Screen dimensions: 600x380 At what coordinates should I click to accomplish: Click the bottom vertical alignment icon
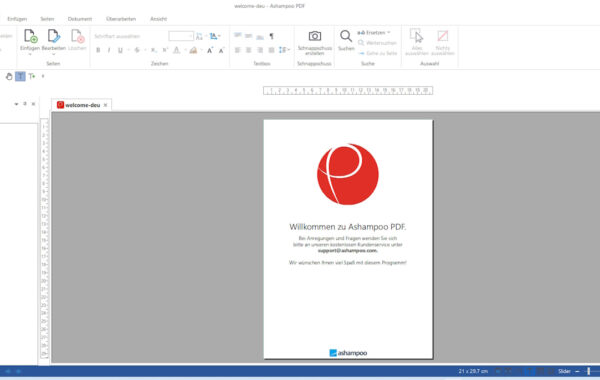[260, 37]
